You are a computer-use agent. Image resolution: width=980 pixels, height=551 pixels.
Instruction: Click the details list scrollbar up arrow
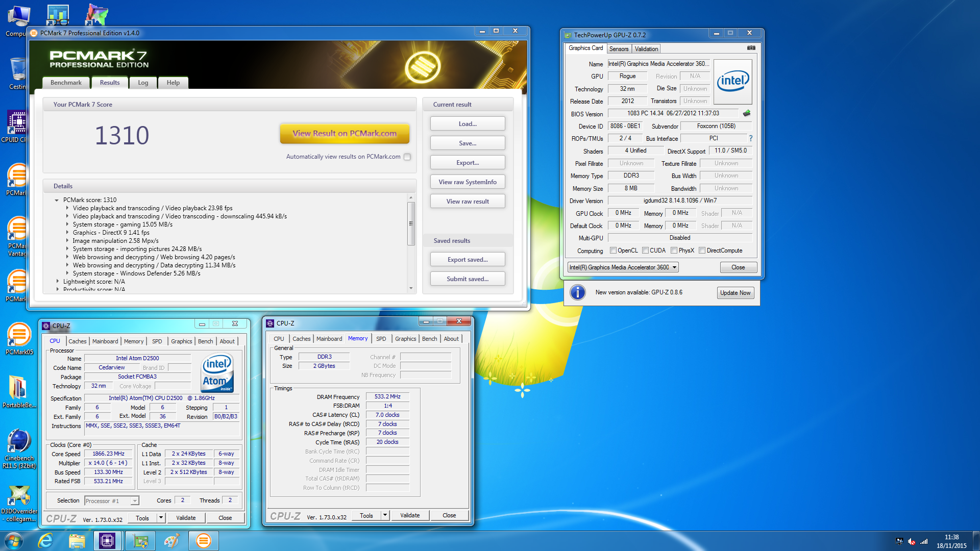pyautogui.click(x=411, y=197)
